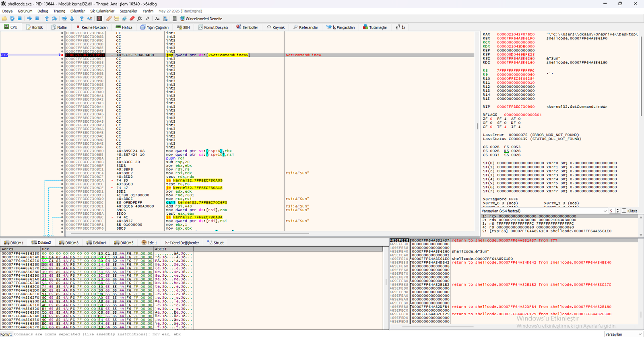This screenshot has height=337, width=644.
Task: Open the Debug menu
Action: pyautogui.click(x=43, y=11)
